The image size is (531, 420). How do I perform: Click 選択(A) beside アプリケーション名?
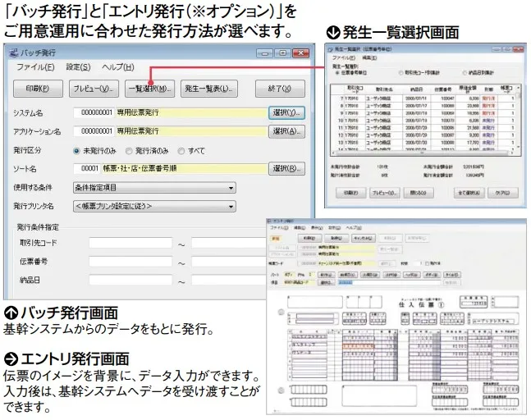pyautogui.click(x=286, y=131)
